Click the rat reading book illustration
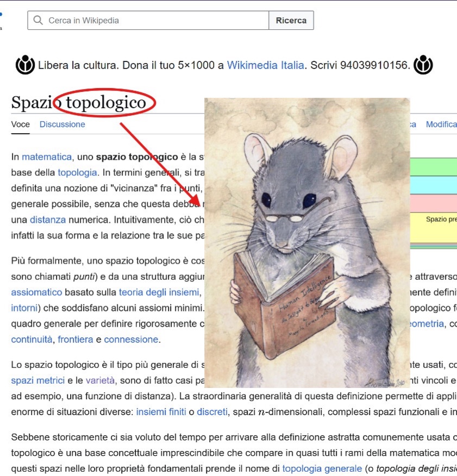Image resolution: width=457 pixels, height=476 pixels. pyautogui.click(x=307, y=242)
